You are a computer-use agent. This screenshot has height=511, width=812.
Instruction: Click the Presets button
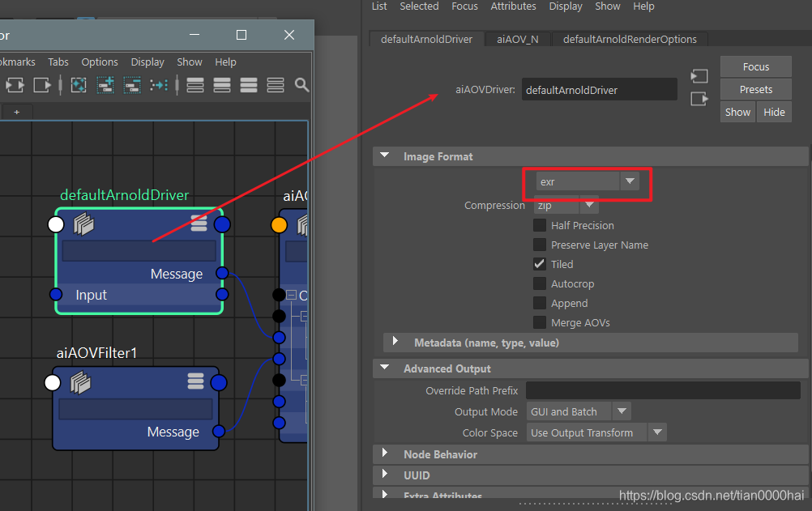point(755,90)
